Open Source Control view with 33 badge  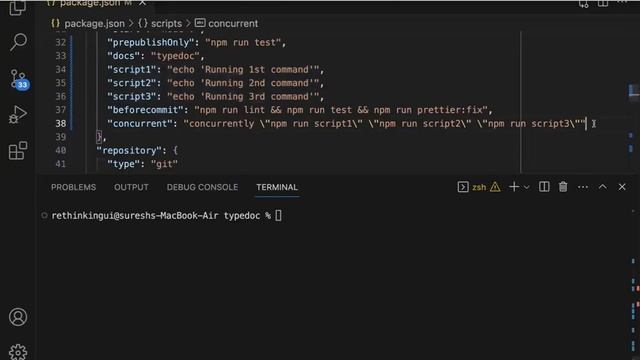pos(19,79)
